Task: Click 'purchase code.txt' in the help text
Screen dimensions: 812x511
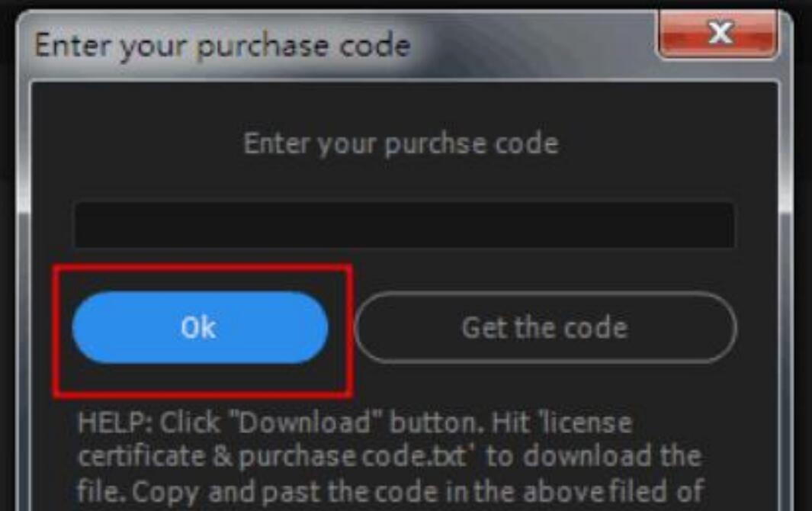Action: (353, 457)
